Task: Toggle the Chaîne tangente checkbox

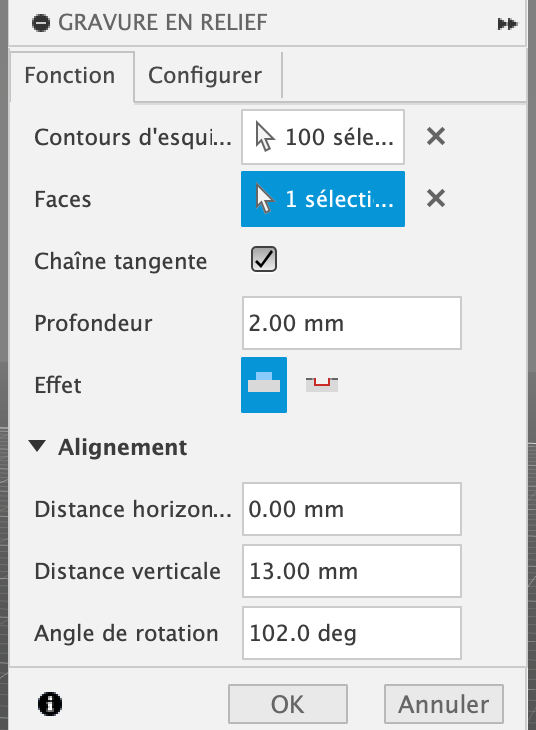Action: (x=264, y=259)
